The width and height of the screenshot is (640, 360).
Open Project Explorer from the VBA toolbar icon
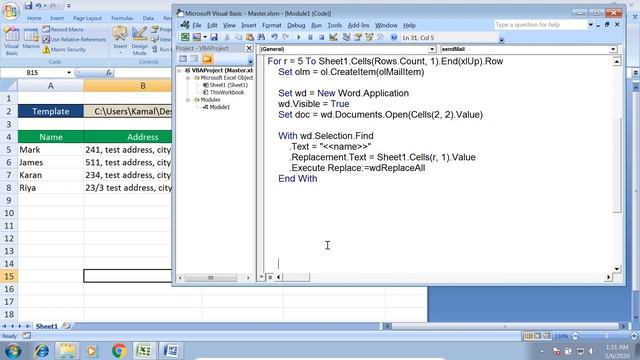346,37
